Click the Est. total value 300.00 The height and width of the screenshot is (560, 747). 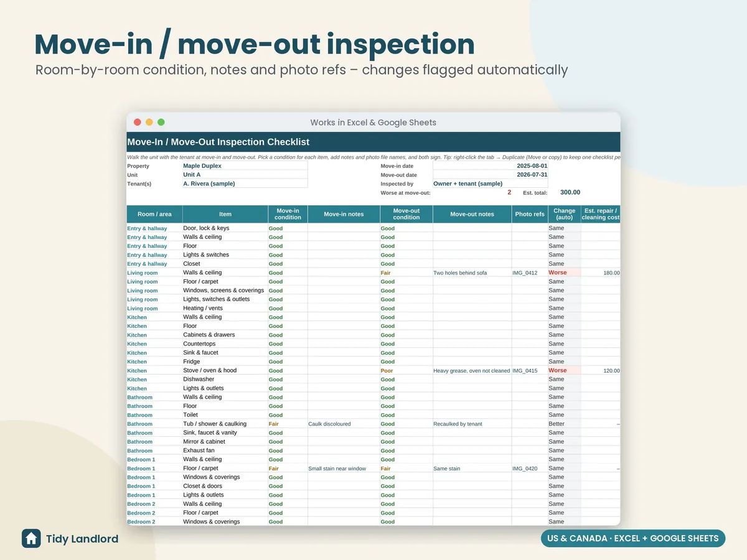pyautogui.click(x=570, y=192)
